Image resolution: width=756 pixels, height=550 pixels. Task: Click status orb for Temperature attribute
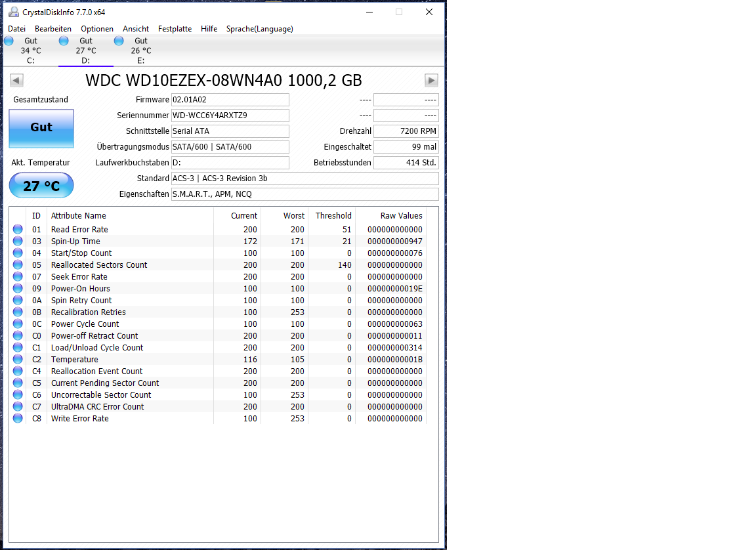click(x=18, y=359)
